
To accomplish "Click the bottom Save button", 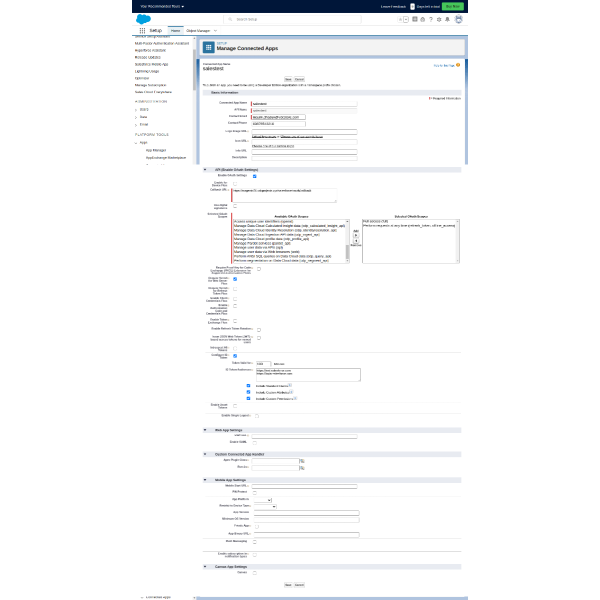I will point(288,584).
